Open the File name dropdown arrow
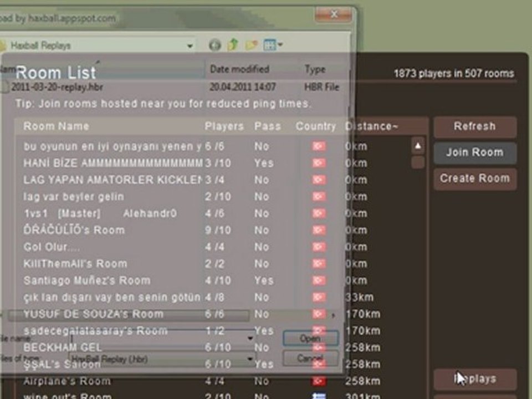The width and height of the screenshot is (532, 399). [x=250, y=338]
